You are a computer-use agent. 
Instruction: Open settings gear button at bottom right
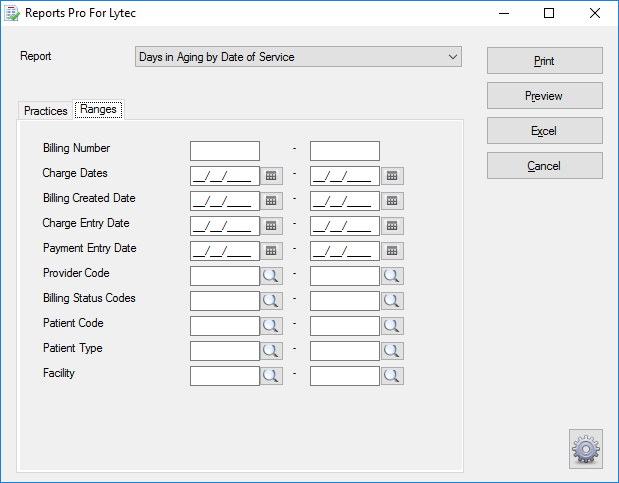click(x=586, y=449)
